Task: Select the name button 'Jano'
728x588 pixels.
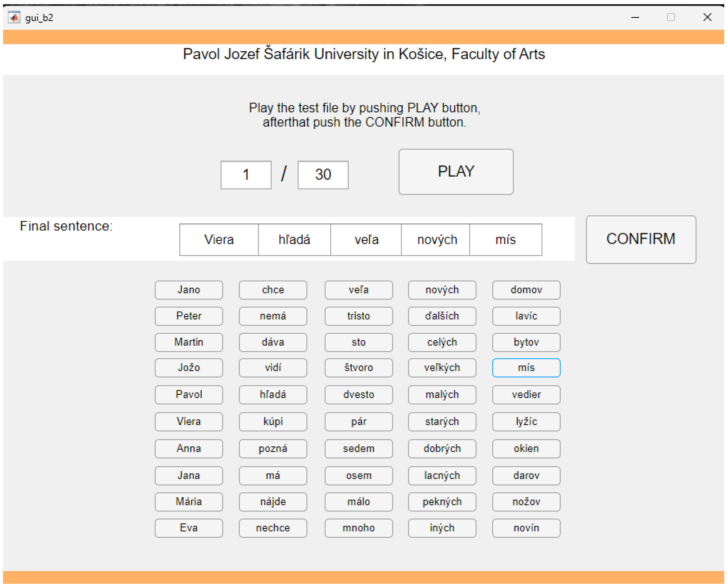Action: (189, 290)
